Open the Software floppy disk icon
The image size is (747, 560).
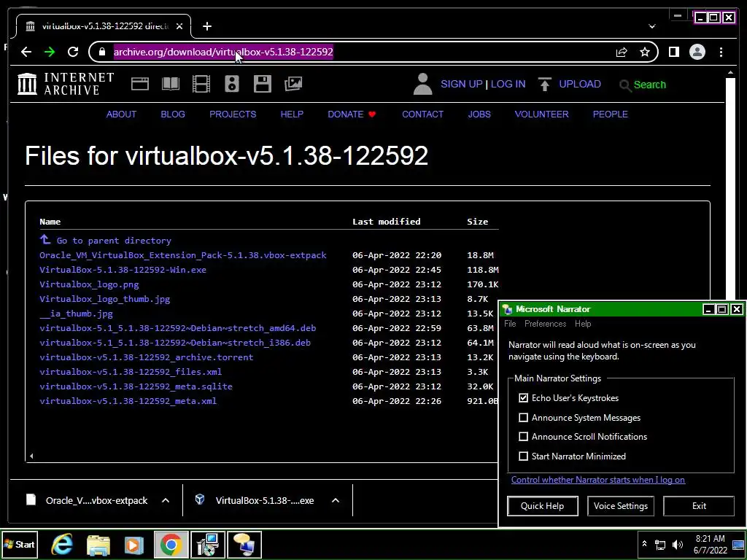(262, 85)
